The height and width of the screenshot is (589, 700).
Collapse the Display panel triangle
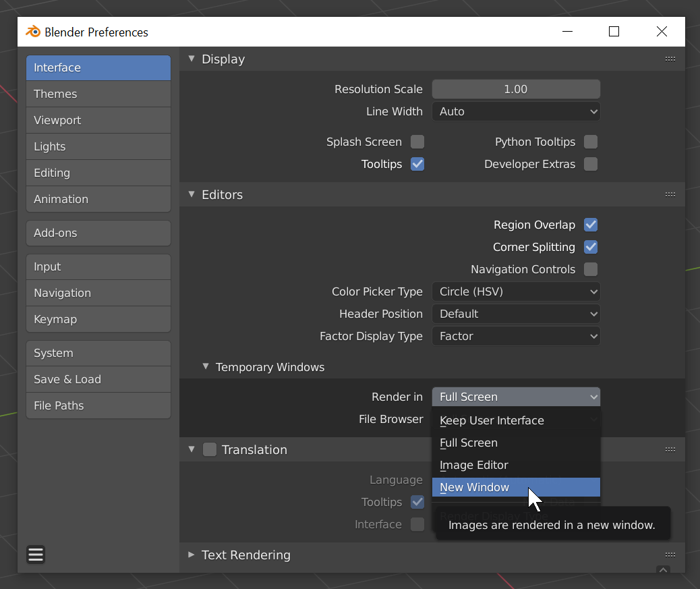point(192,59)
